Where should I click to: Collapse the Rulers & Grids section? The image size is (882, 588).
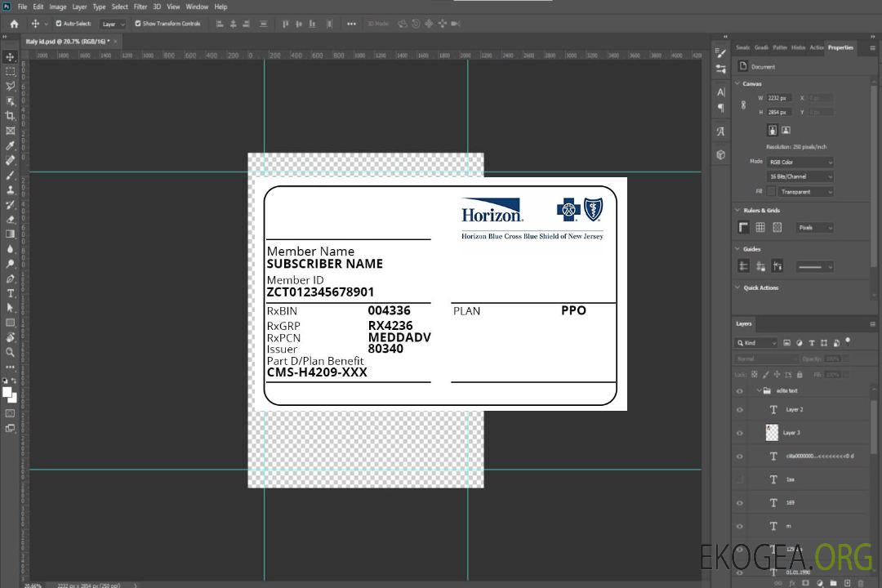click(x=737, y=211)
